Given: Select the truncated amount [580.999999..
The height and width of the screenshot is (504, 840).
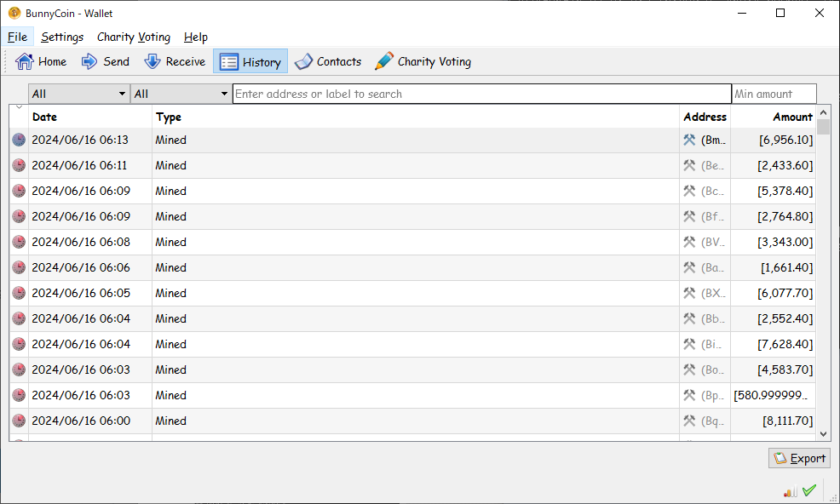Looking at the screenshot, I should [x=771, y=395].
